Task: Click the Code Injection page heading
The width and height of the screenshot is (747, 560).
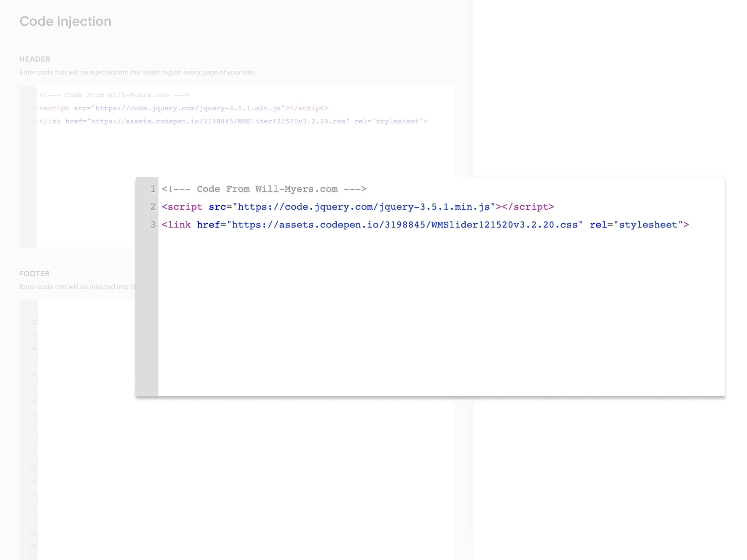Action: coord(65,21)
